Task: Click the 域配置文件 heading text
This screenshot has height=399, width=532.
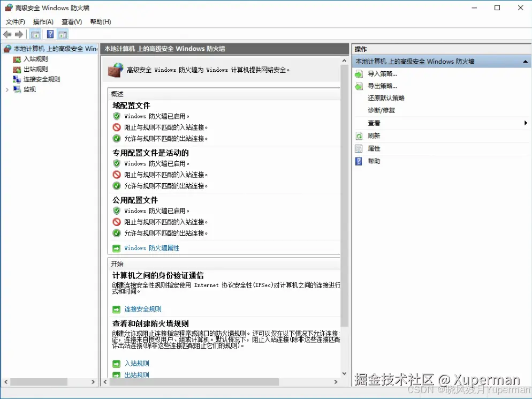Action: click(131, 106)
